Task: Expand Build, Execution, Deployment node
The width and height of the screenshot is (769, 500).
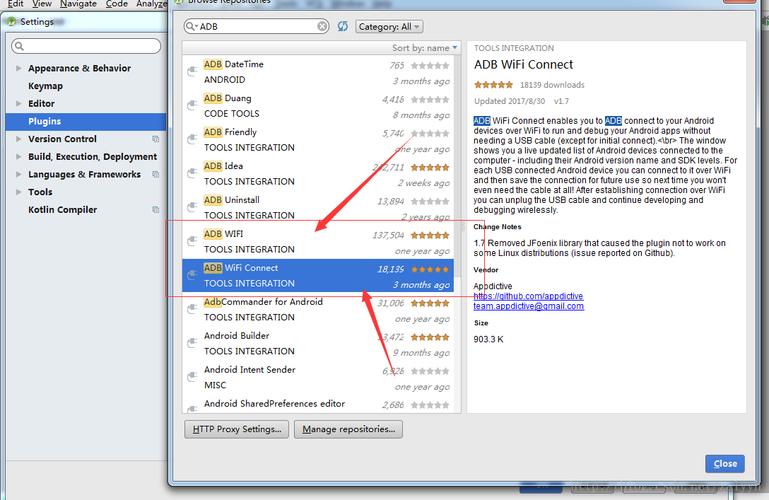Action: point(19,156)
